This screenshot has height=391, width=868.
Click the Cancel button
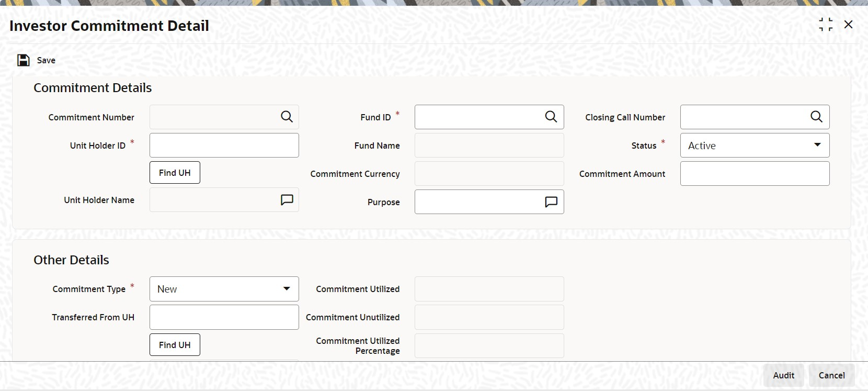[831, 375]
